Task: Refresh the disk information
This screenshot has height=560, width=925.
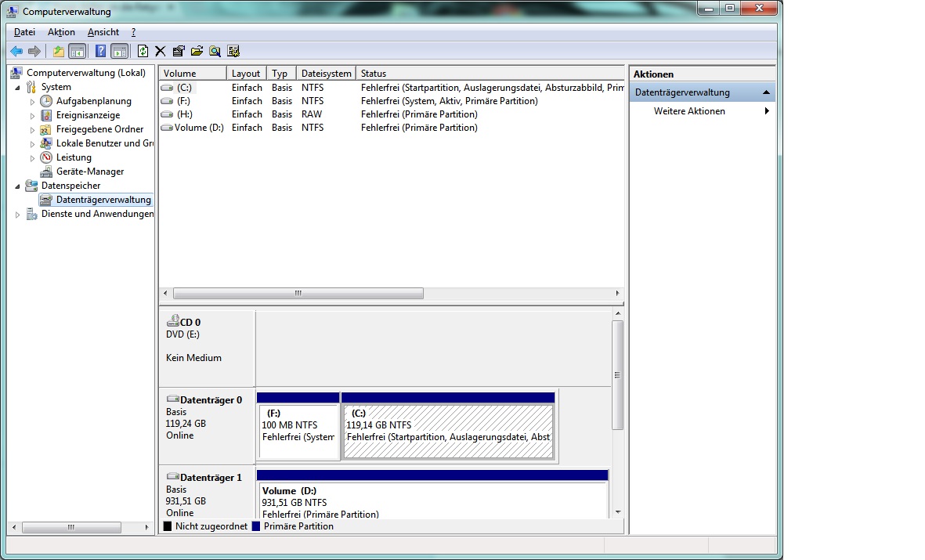Action: pyautogui.click(x=143, y=51)
